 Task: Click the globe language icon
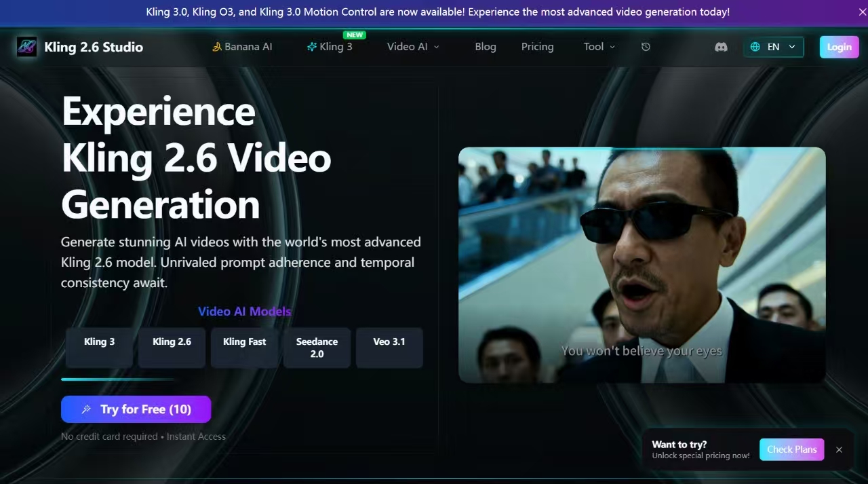755,47
